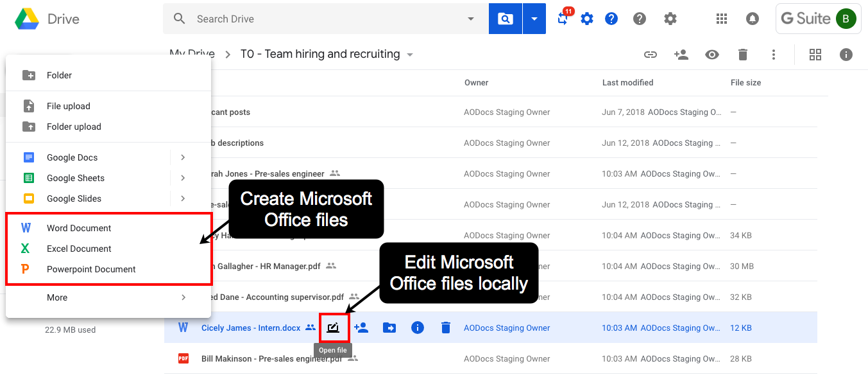
Task: Click the Jun 7, 2018 last modified cell
Action: [x=661, y=112]
